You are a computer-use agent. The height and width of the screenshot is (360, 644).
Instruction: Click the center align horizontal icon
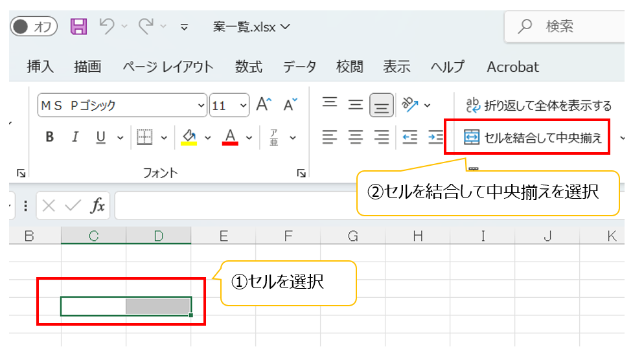coord(356,137)
